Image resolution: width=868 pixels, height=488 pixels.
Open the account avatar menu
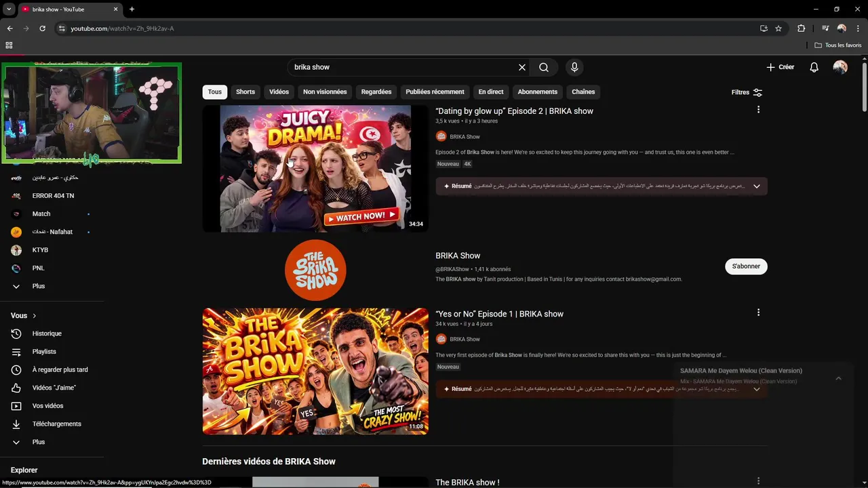[x=840, y=67]
